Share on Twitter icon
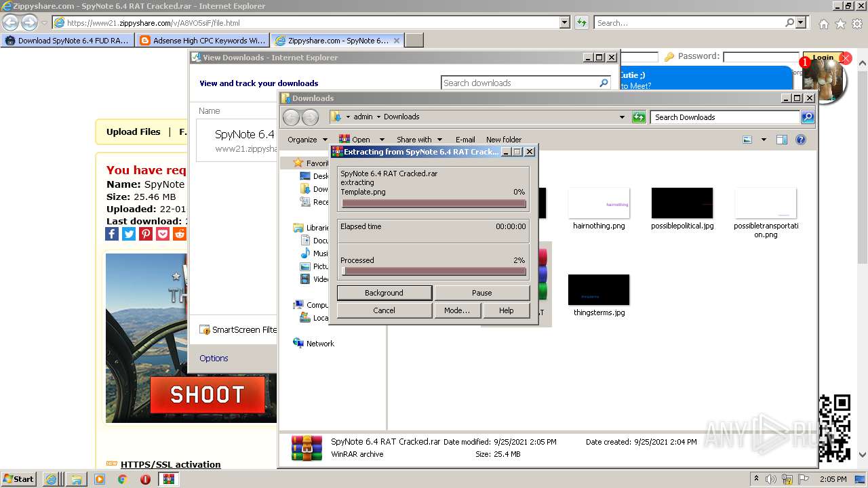868x488 pixels. click(x=129, y=234)
